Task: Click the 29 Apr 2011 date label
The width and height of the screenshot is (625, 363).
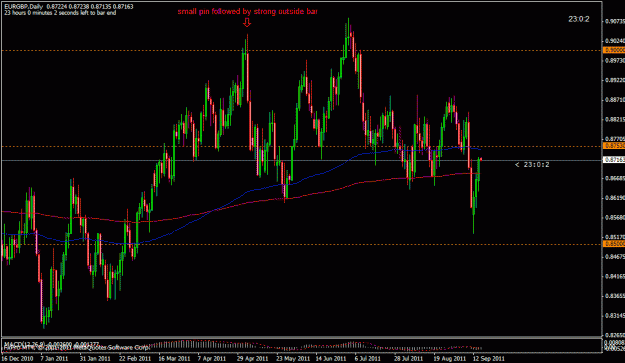Action: pos(253,358)
